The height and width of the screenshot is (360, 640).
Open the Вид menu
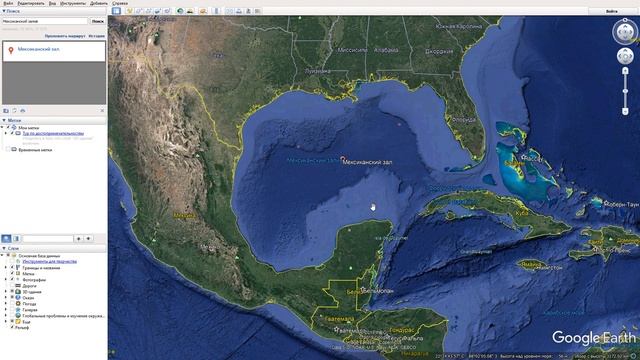pyautogui.click(x=52, y=3)
